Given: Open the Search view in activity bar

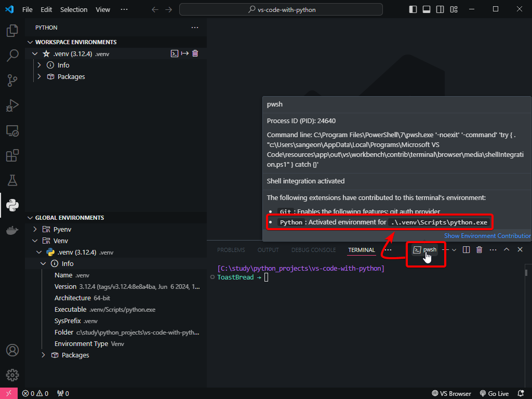Looking at the screenshot, I should point(12,55).
